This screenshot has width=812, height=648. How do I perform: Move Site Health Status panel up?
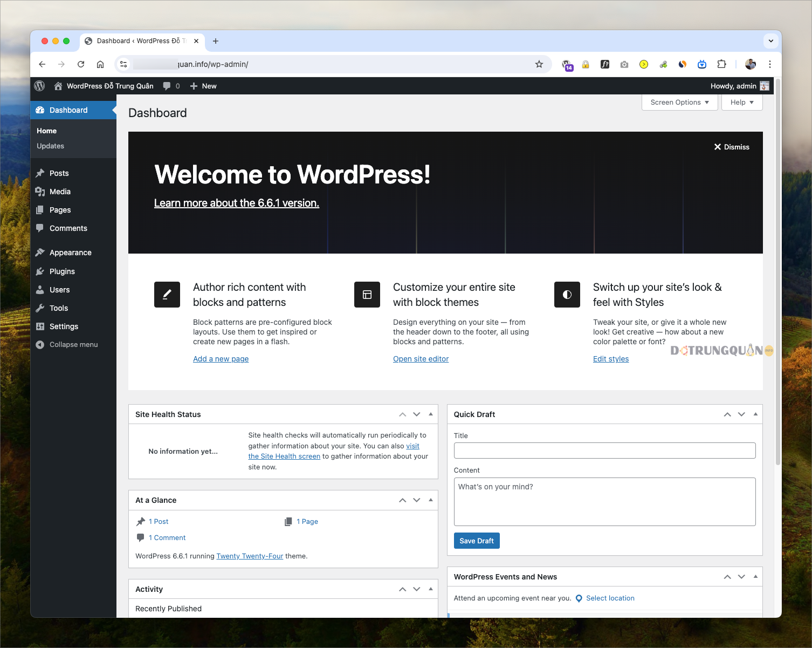click(x=402, y=414)
